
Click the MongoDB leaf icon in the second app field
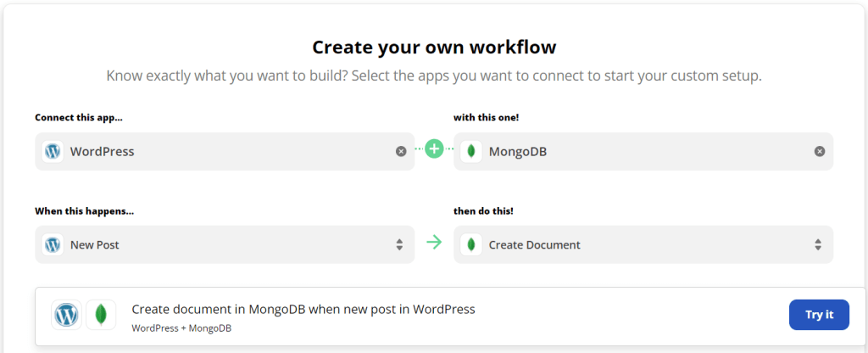(x=471, y=151)
